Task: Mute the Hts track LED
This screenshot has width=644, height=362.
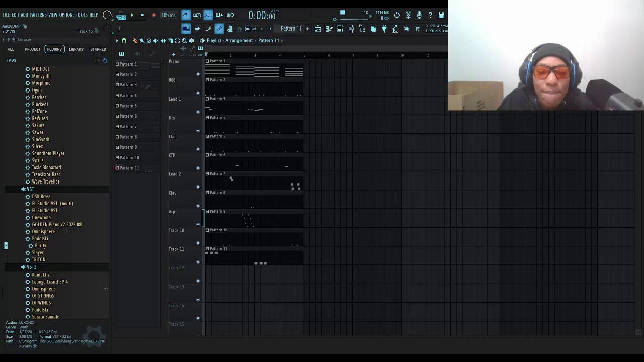Action: (198, 131)
